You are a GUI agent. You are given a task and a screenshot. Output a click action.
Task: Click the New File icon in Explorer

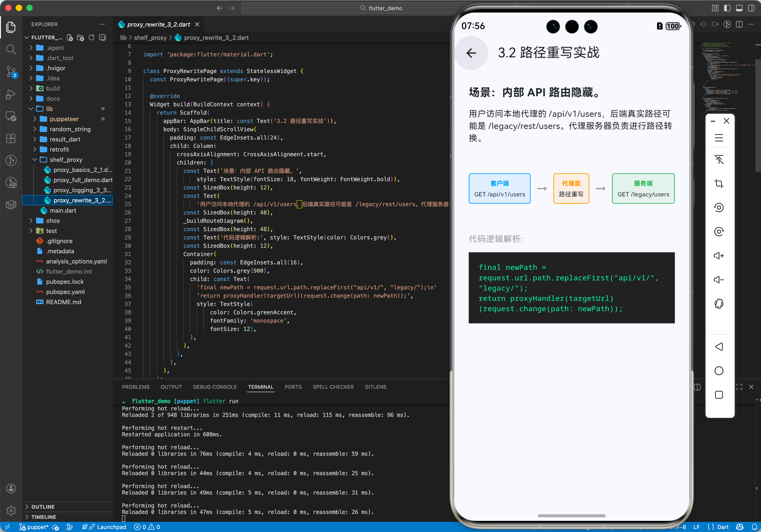tap(70, 37)
